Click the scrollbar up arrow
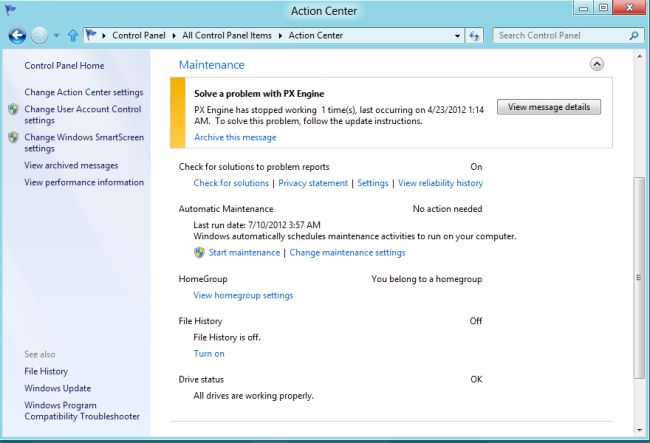This screenshot has width=650, height=443. tap(639, 56)
